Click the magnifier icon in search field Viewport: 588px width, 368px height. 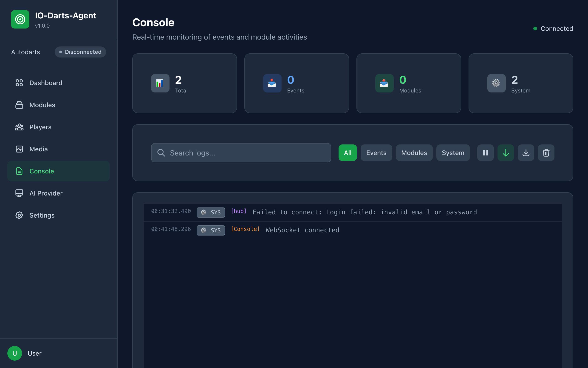pyautogui.click(x=161, y=152)
